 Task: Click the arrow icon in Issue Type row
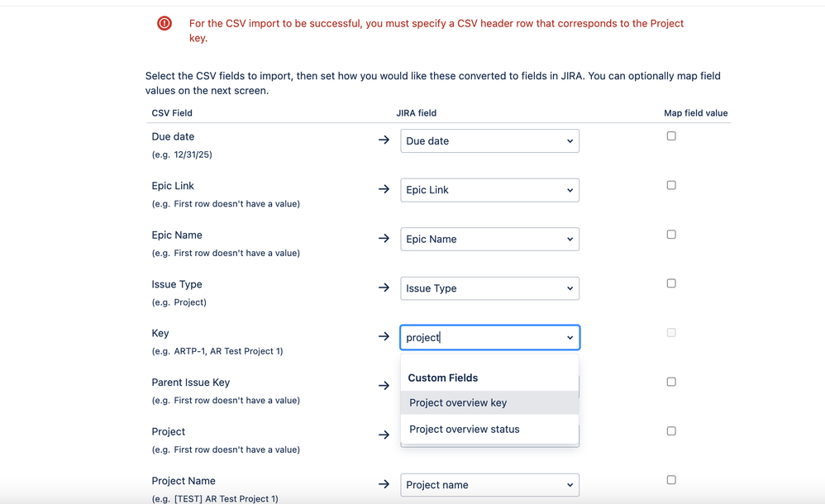[x=384, y=288]
